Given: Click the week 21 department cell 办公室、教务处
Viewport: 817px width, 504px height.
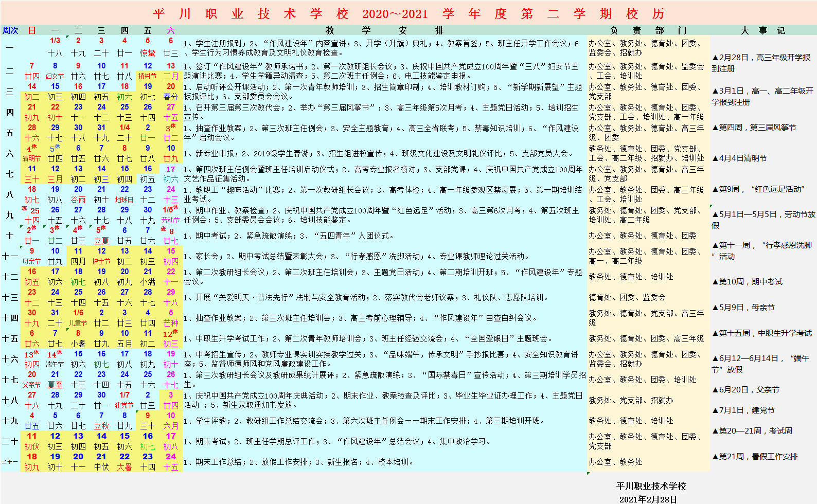Looking at the screenshot, I should [x=648, y=462].
